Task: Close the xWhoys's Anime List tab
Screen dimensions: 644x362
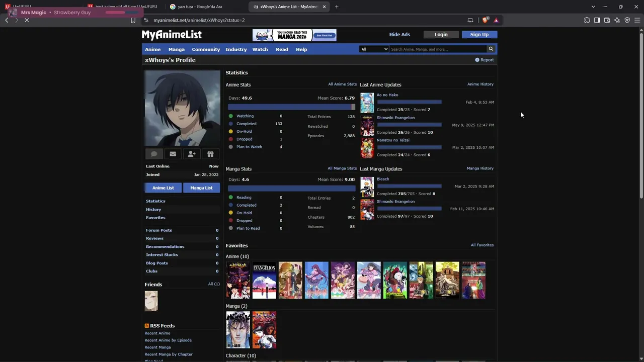Action: [x=324, y=7]
